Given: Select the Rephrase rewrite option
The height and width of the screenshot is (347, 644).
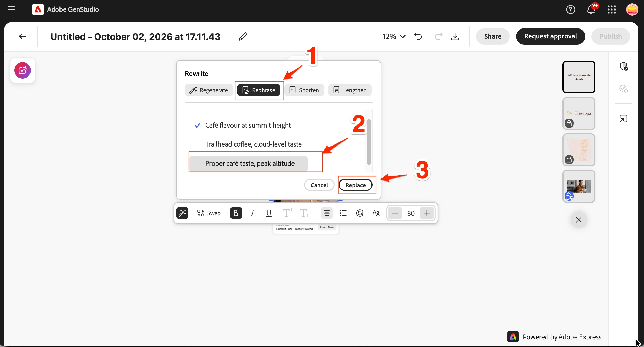Looking at the screenshot, I should tap(258, 90).
